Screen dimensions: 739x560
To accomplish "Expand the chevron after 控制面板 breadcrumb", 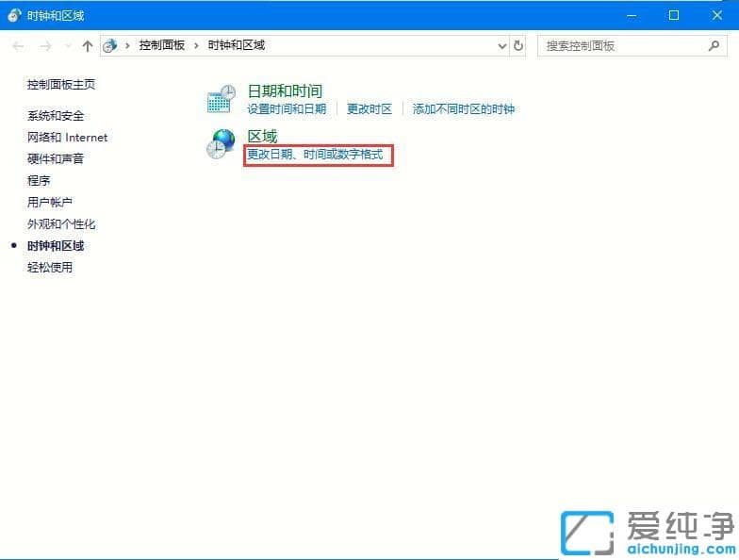I will tap(197, 45).
